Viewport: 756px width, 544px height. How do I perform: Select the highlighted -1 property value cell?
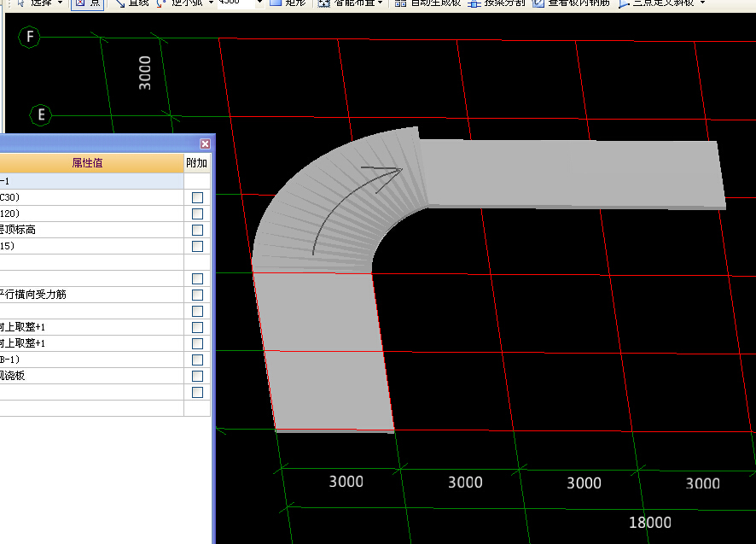(x=91, y=181)
